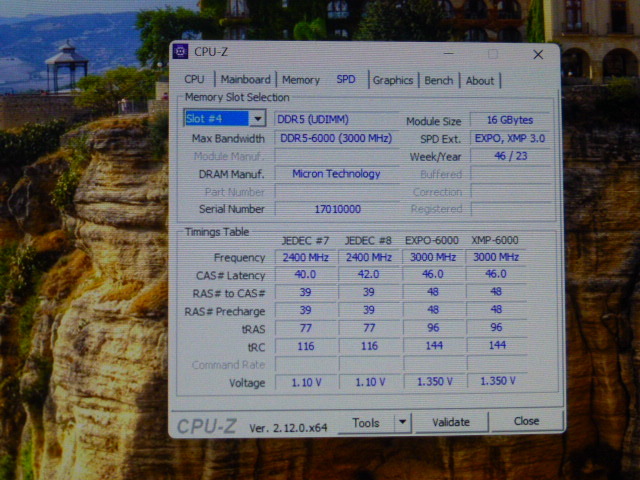Click JEDEC #7 tRAS value 77
Screen dimensions: 640x480
[306, 328]
